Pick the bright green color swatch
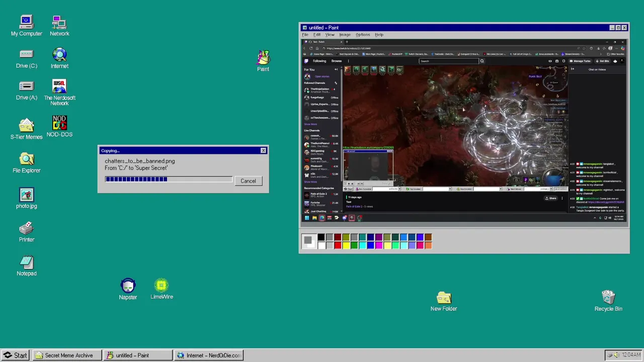The height and width of the screenshot is (362, 644). (354, 245)
